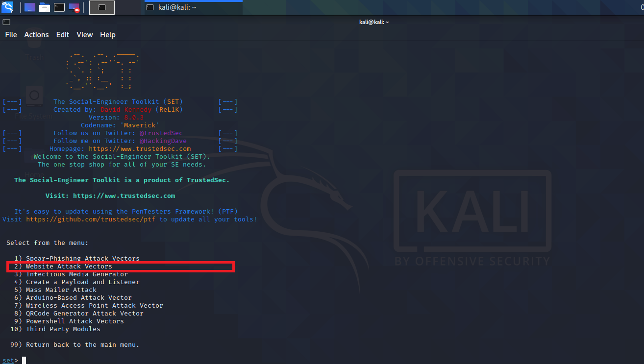Click the 'kali@kali: ~' window title text

coord(374,22)
